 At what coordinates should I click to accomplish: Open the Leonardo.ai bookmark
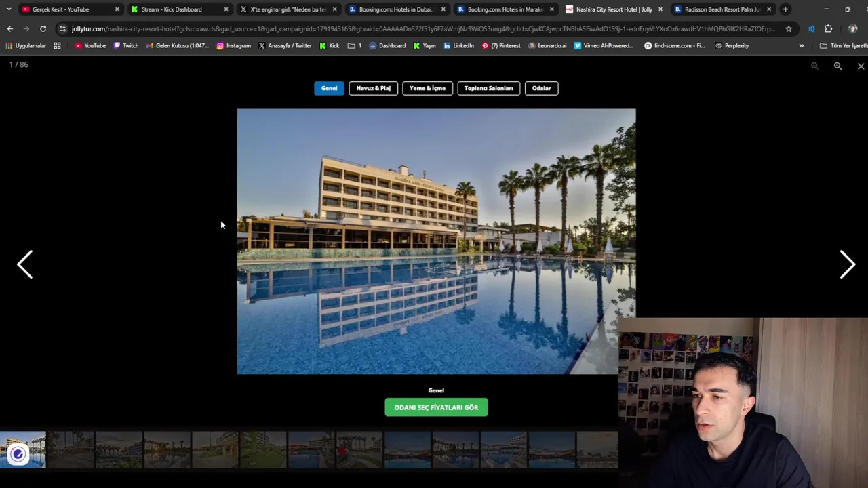547,45
